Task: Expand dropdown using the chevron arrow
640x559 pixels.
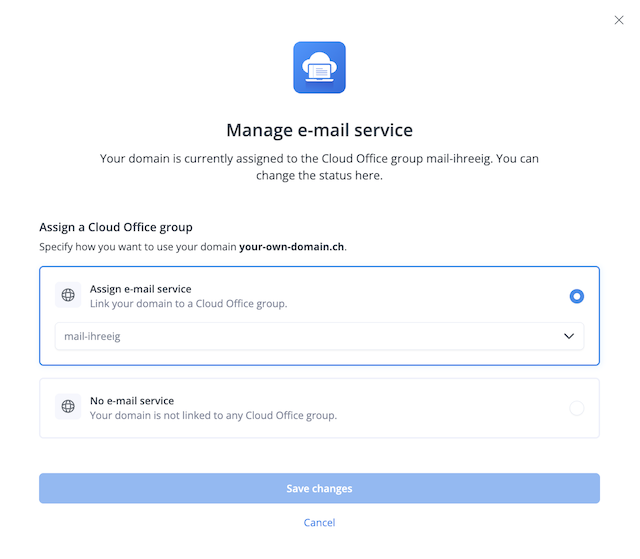Action: (x=569, y=336)
